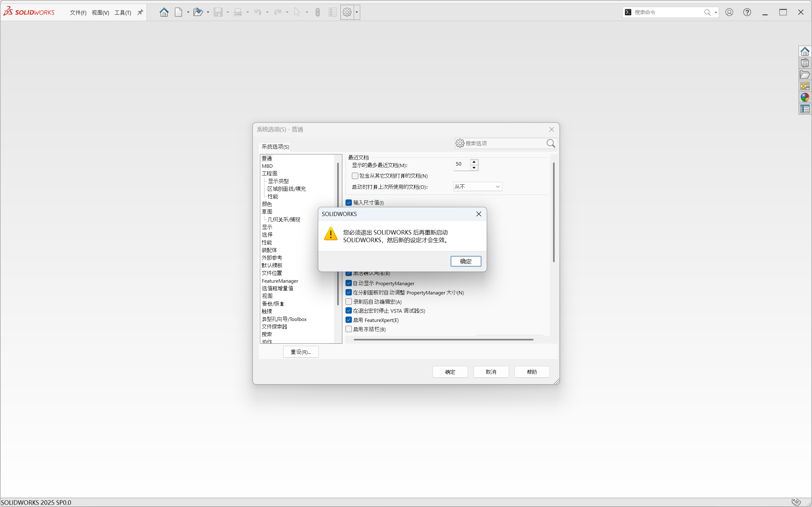Open startup documents dropdown set to 从不
Viewport: 812px width, 507px height.
click(x=477, y=186)
